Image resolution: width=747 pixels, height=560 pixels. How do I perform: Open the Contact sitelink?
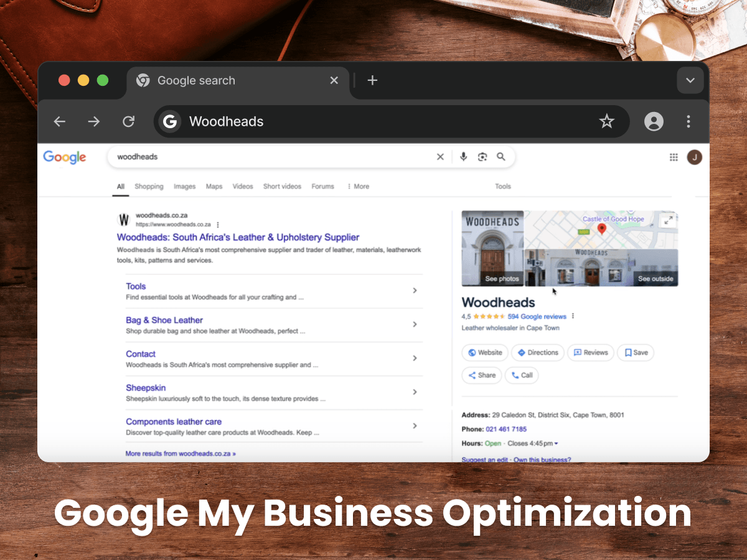coord(141,354)
